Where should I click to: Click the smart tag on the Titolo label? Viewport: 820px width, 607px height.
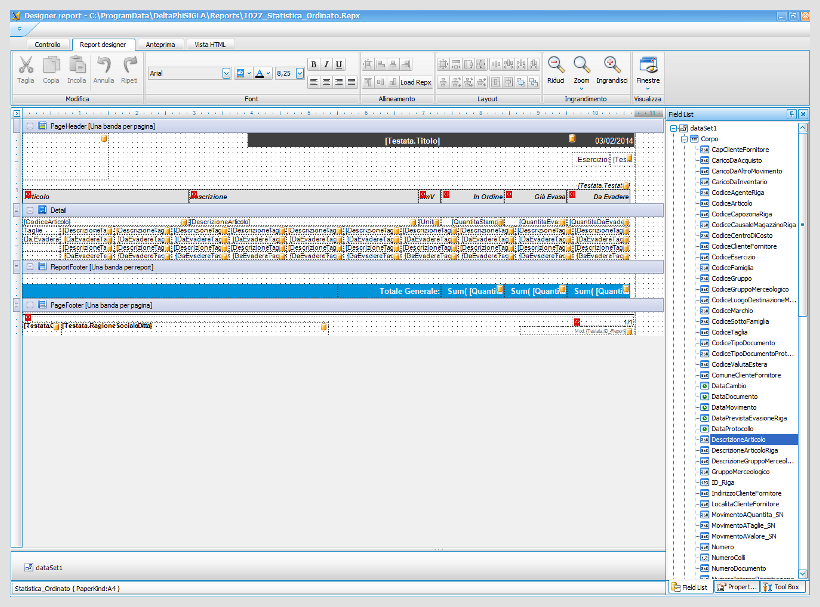(x=572, y=138)
